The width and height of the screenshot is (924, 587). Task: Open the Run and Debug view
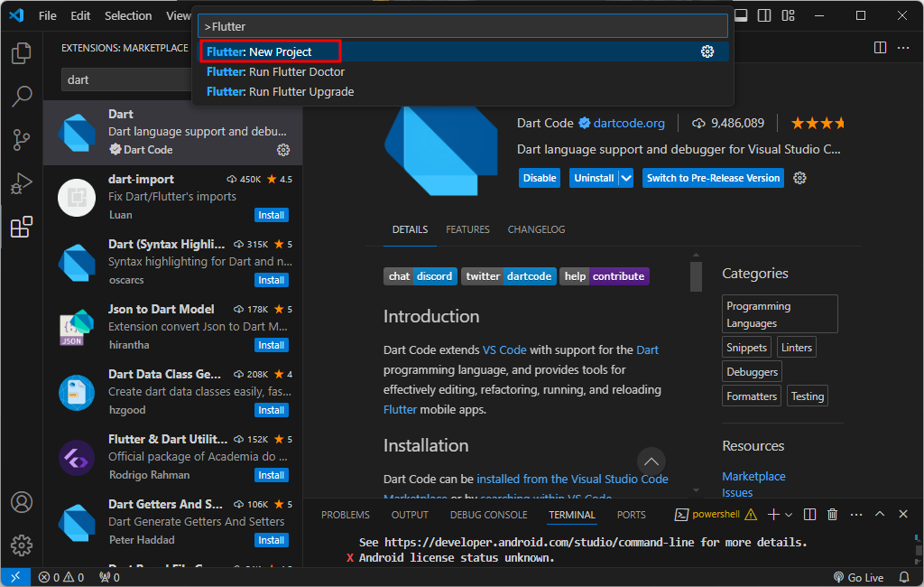pos(22,183)
